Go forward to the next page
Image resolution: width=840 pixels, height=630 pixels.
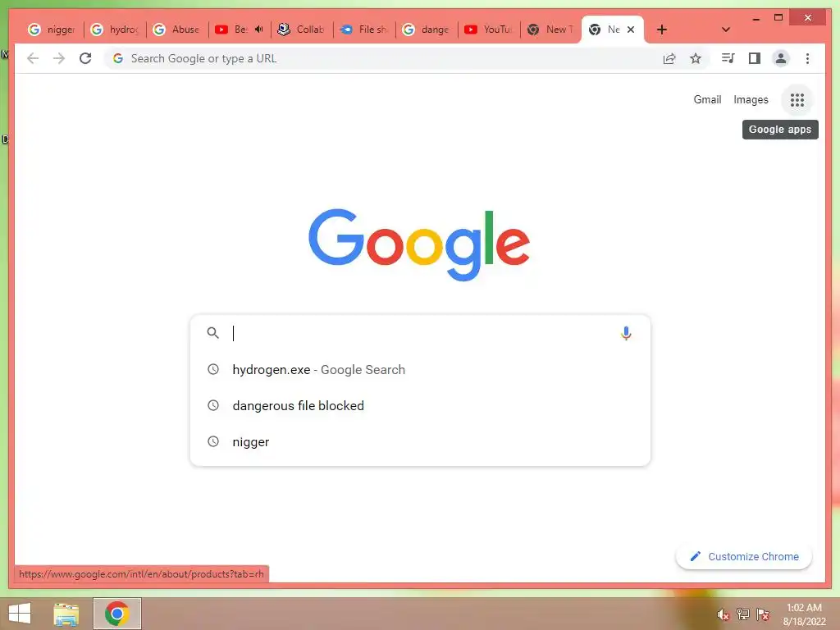tap(59, 58)
